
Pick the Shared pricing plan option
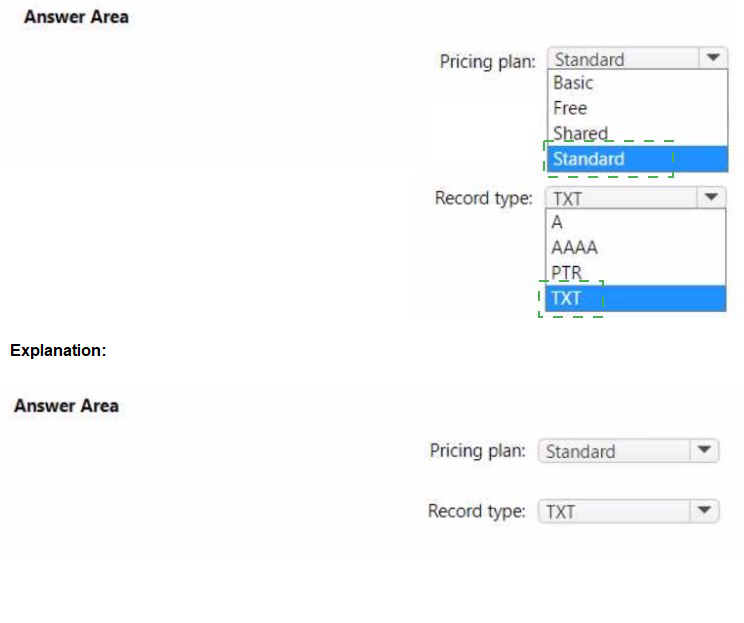(580, 133)
